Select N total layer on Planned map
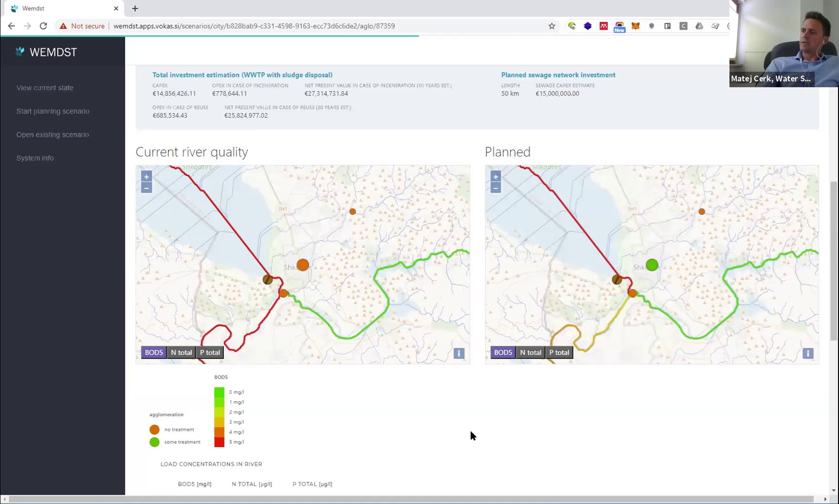Image resolution: width=839 pixels, height=504 pixels. point(530,352)
